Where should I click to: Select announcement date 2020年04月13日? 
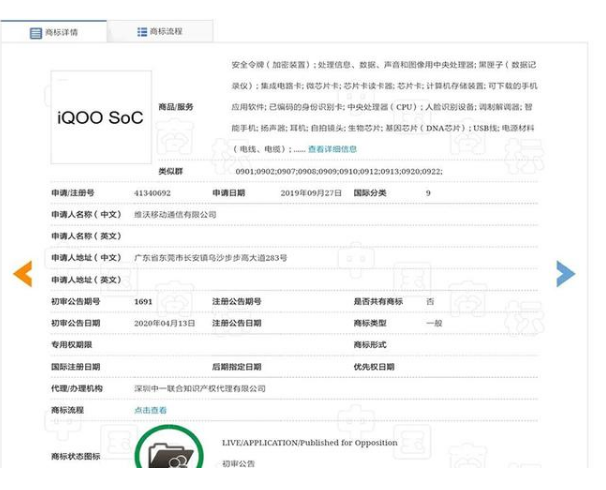pyautogui.click(x=165, y=323)
